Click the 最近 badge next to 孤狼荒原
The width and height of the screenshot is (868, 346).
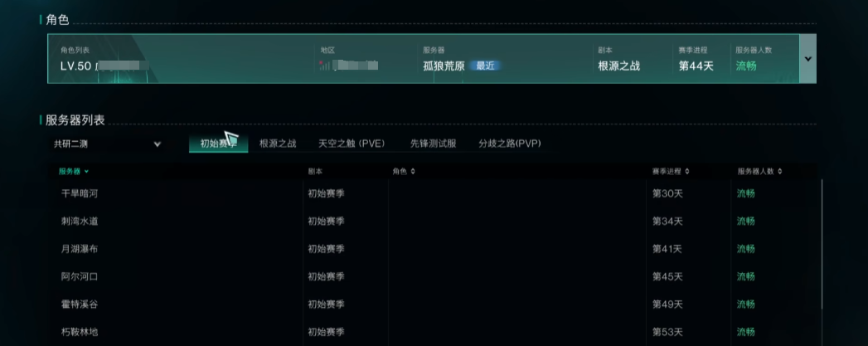(x=485, y=66)
